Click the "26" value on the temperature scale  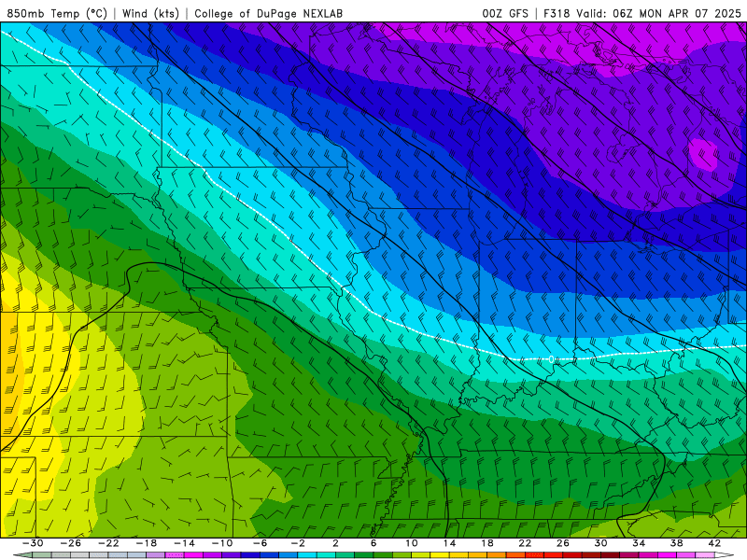pos(563,543)
